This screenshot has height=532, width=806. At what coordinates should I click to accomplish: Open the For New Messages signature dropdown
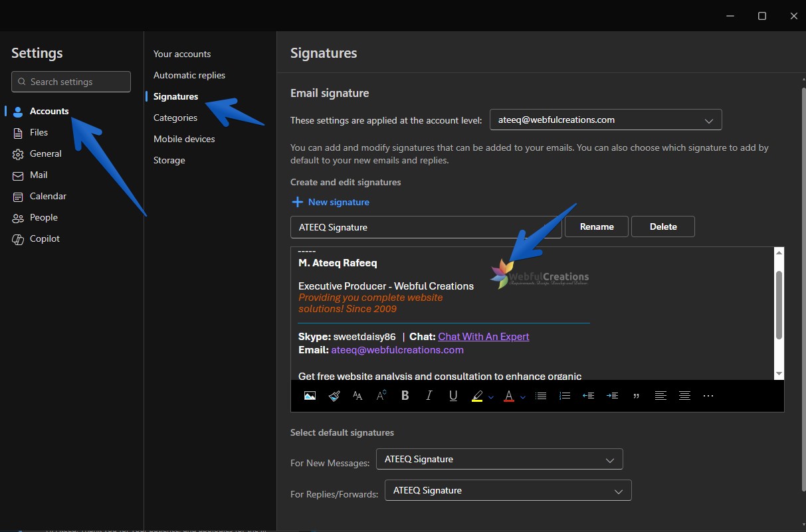(x=499, y=459)
